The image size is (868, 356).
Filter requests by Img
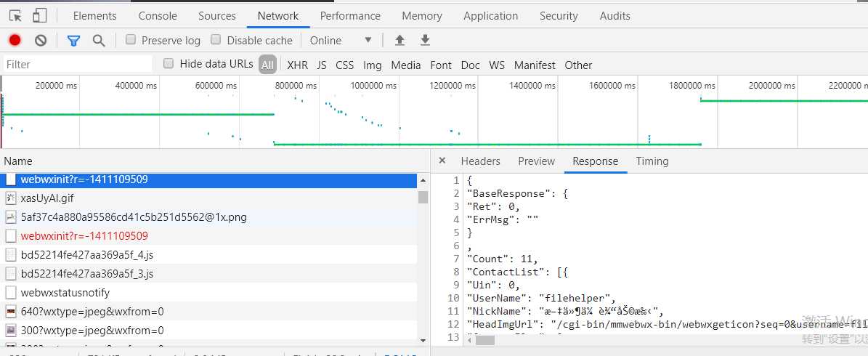(372, 65)
